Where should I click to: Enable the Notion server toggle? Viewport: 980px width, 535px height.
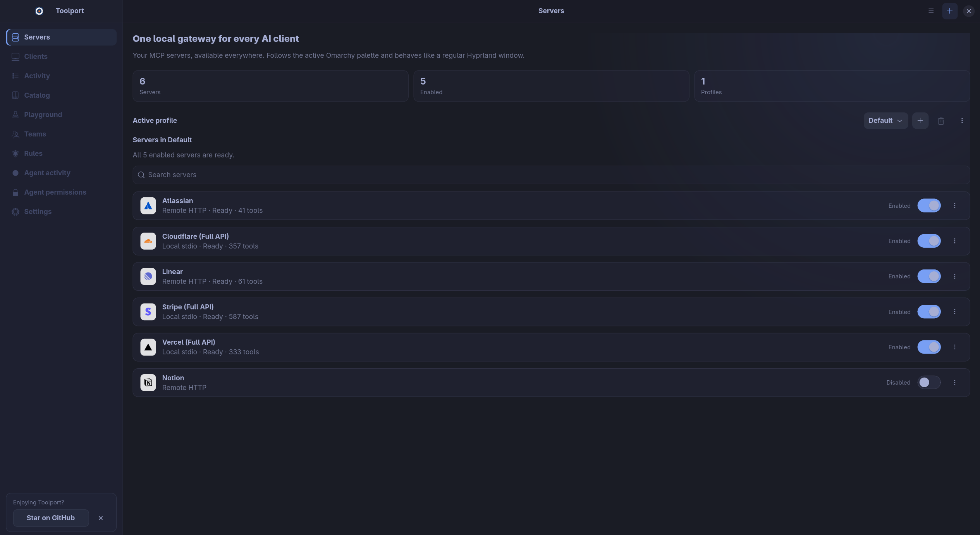[x=929, y=383]
